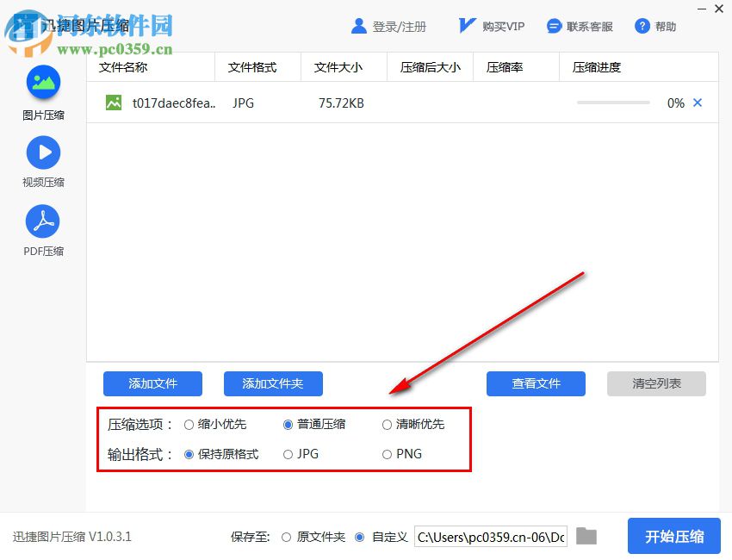Choose 原文件夹 as save location

click(x=285, y=536)
